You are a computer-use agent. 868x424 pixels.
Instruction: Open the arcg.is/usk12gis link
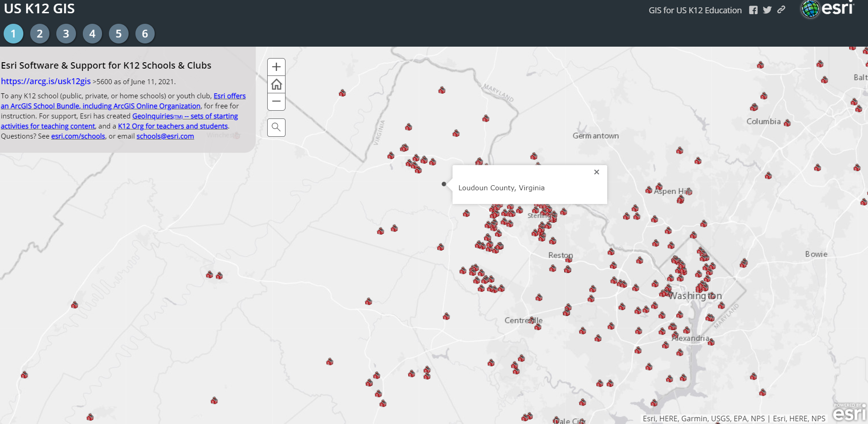[46, 81]
